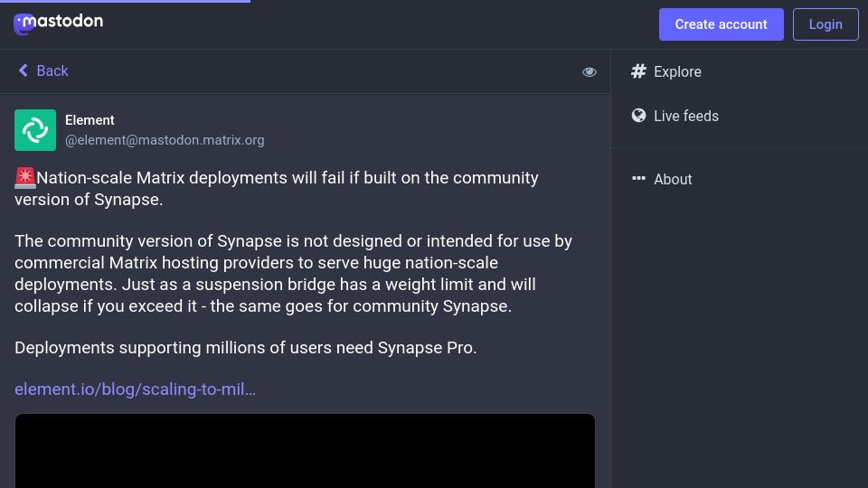Open the Explore hashtag section
Image resolution: width=868 pixels, height=488 pixels.
(666, 71)
